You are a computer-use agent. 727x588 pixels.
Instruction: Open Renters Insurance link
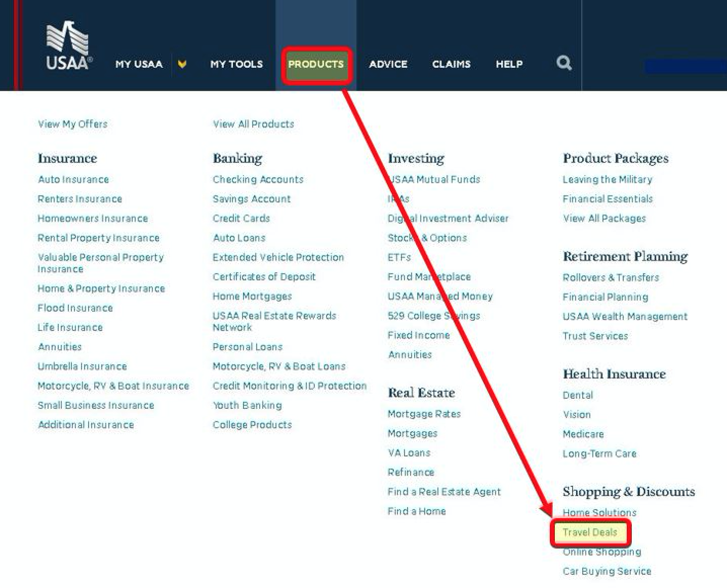click(x=80, y=199)
